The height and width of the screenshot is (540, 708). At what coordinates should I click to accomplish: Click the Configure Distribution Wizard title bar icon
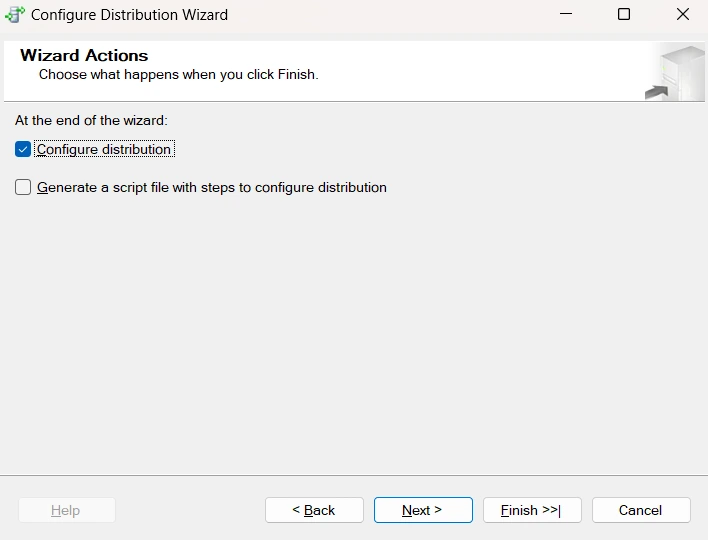coord(15,14)
